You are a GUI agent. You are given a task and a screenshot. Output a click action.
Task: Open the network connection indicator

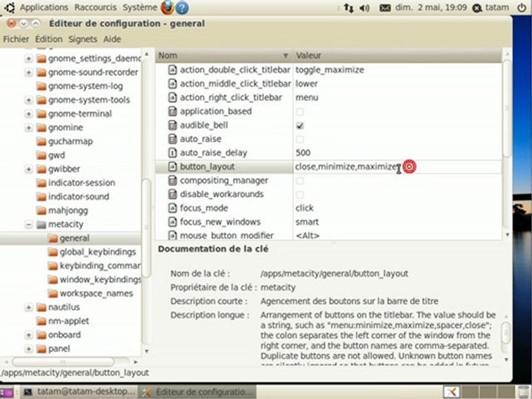(x=349, y=7)
